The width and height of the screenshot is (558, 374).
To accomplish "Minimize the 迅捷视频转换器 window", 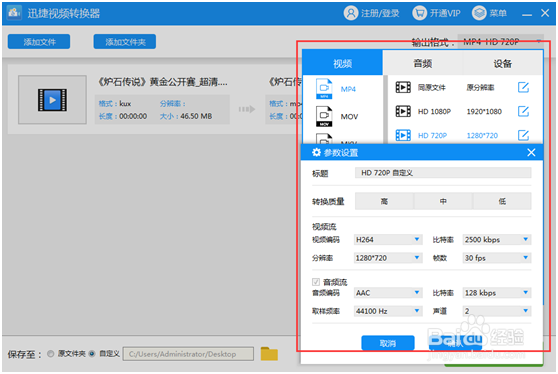I will coord(527,14).
